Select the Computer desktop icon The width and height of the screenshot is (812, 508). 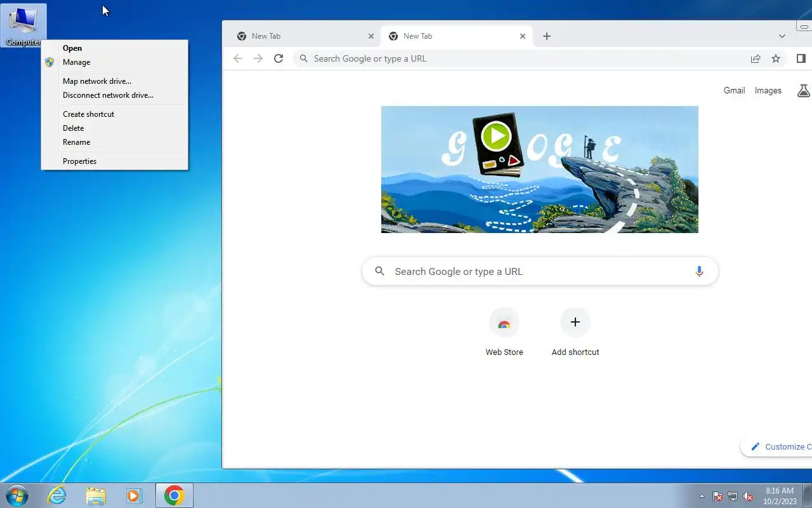pos(23,25)
